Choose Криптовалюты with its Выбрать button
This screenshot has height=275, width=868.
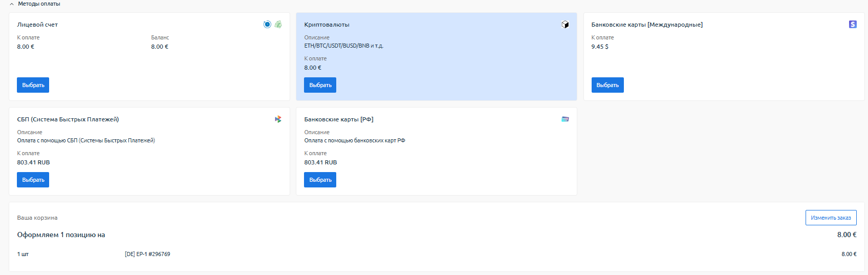click(x=320, y=85)
